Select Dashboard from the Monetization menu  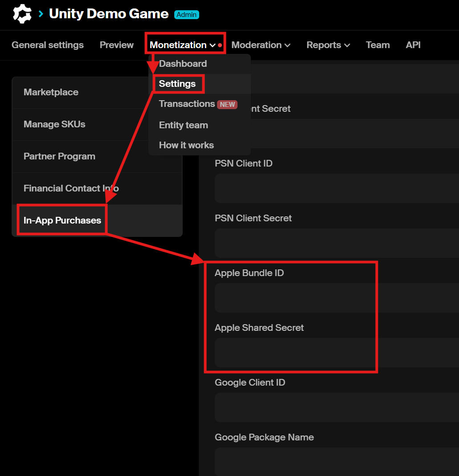point(200,64)
